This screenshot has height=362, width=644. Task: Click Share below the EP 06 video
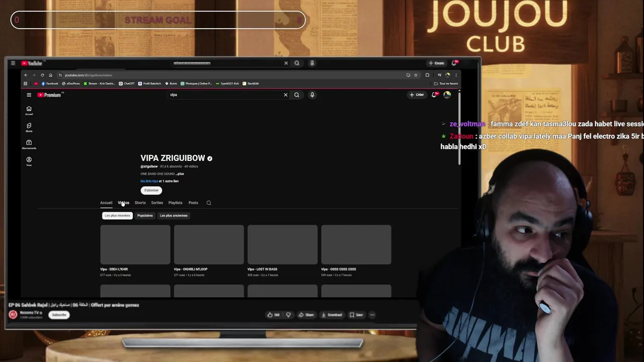tap(306, 315)
